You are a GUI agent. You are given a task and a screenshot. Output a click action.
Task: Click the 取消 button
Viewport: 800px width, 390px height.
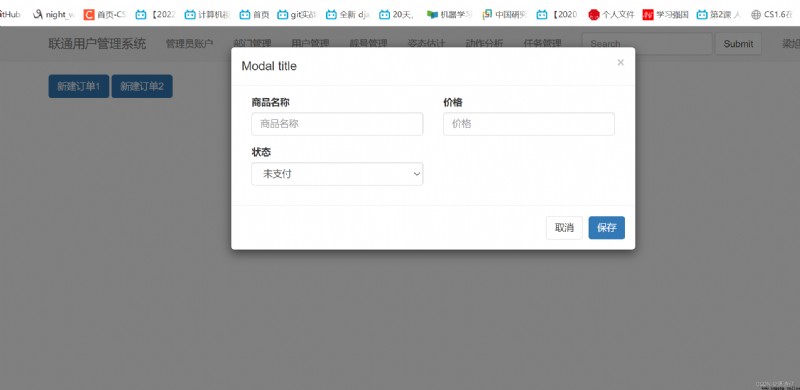tap(564, 228)
